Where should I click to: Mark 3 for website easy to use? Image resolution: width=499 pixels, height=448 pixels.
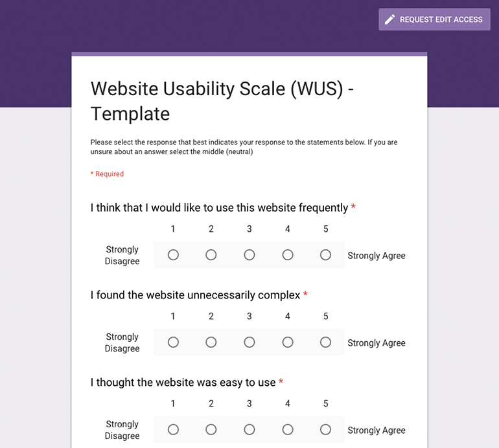tap(250, 430)
